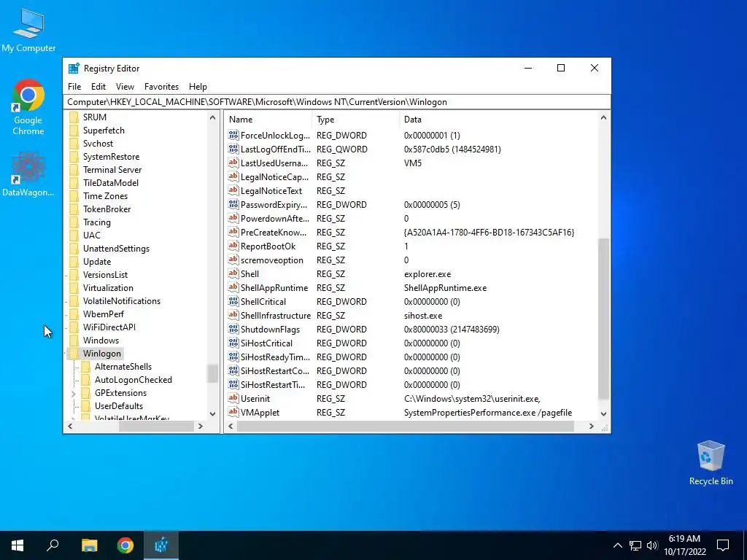Open the Help menu

[x=198, y=87]
